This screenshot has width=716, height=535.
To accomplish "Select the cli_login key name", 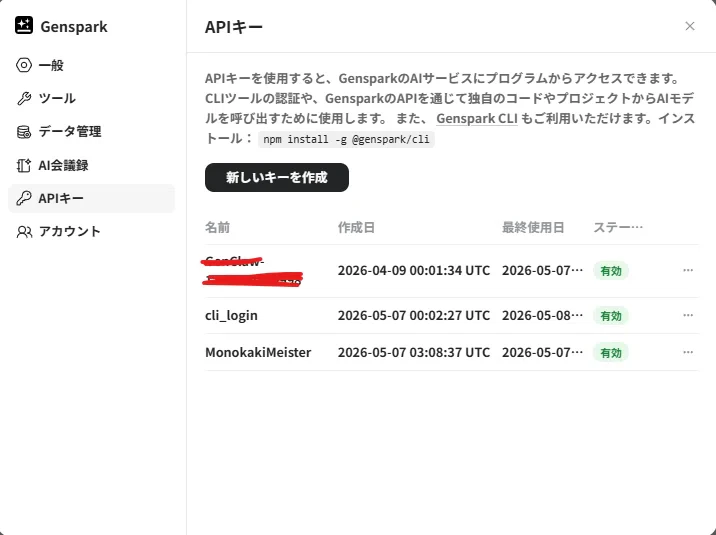I will (231, 315).
